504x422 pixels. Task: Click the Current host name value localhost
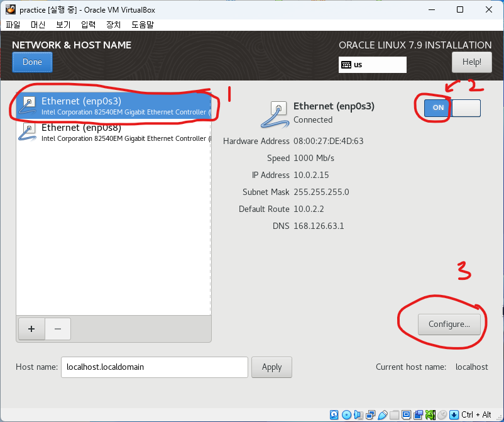471,367
